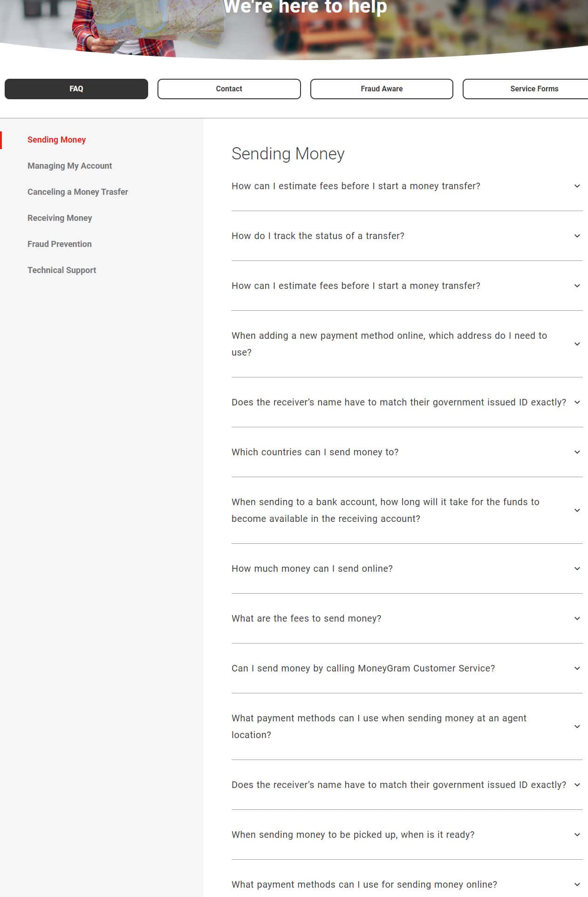Expand 'What payment methods can I use for sending money online?'
Screen dimensions: 588x897
(x=364, y=884)
